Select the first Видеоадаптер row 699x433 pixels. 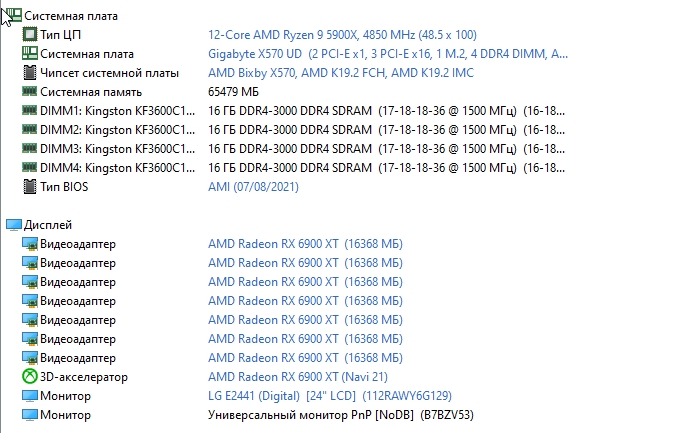tap(78, 244)
